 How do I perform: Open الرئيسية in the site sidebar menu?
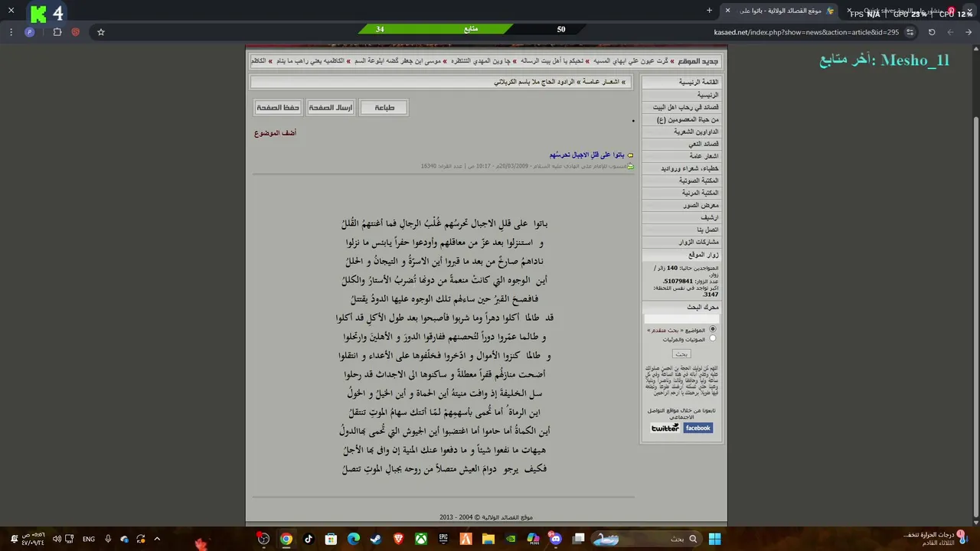click(708, 95)
